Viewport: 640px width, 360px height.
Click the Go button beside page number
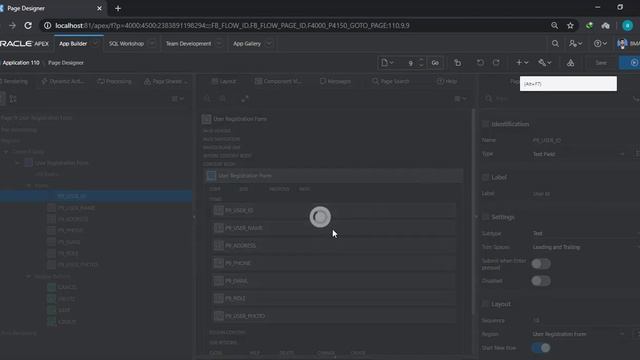tap(435, 63)
